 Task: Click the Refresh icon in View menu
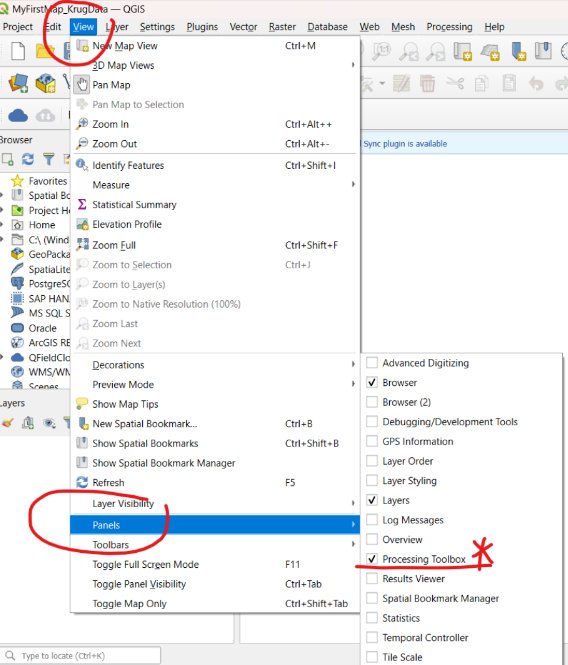click(x=82, y=482)
